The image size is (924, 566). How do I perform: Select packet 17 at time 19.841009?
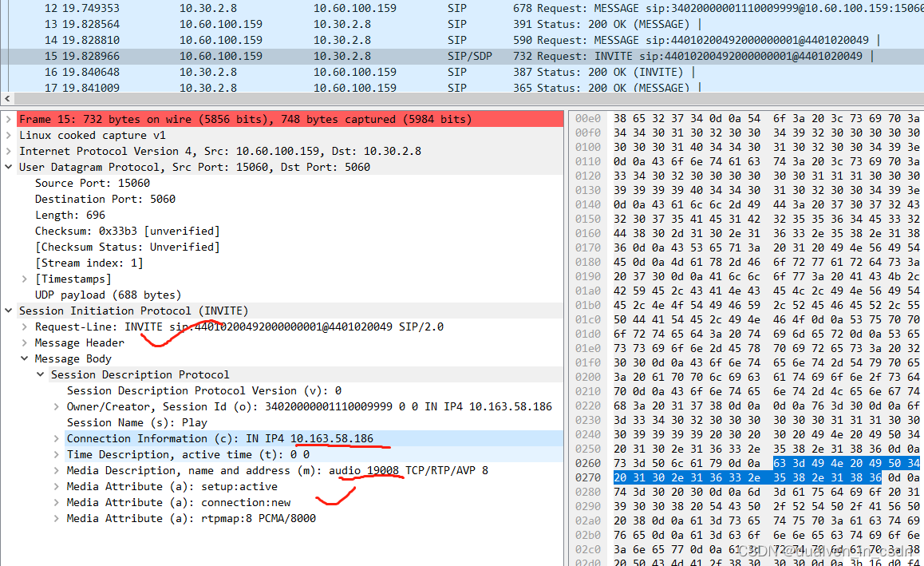(x=462, y=87)
